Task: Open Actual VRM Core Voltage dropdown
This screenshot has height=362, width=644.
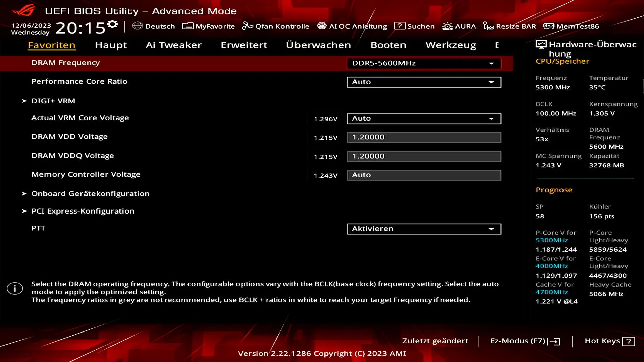Action: [x=424, y=118]
